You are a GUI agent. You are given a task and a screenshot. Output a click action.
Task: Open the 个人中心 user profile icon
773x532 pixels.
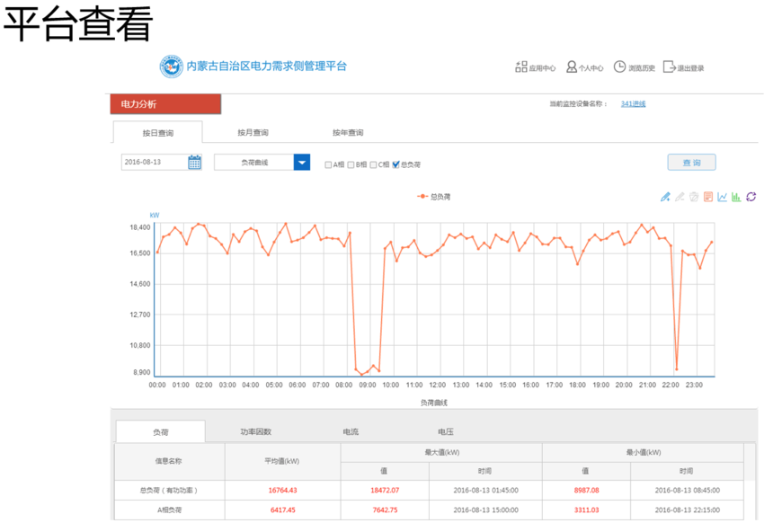click(x=572, y=66)
